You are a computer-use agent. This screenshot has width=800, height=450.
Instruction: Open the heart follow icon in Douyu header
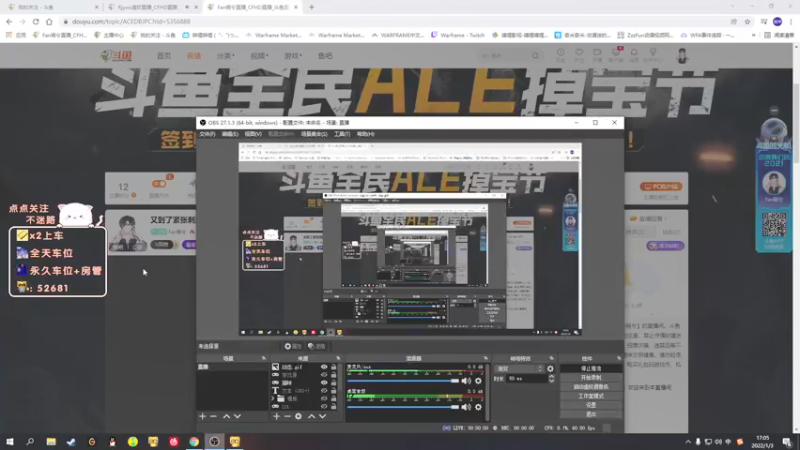[x=579, y=53]
